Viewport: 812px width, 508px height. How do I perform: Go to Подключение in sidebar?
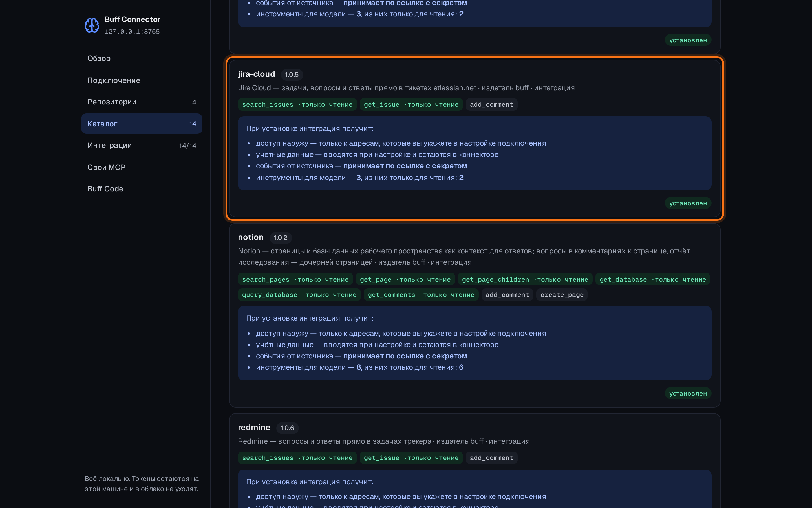(x=142, y=80)
